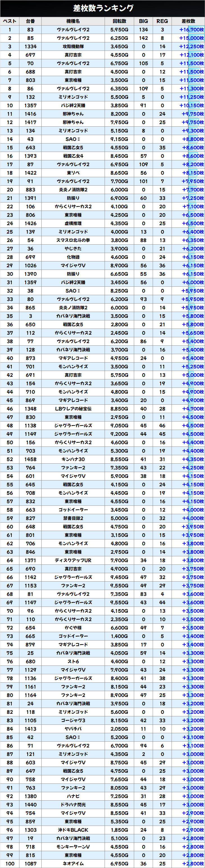Click machine number 1422
205x868 pixels.
[x=30, y=173]
